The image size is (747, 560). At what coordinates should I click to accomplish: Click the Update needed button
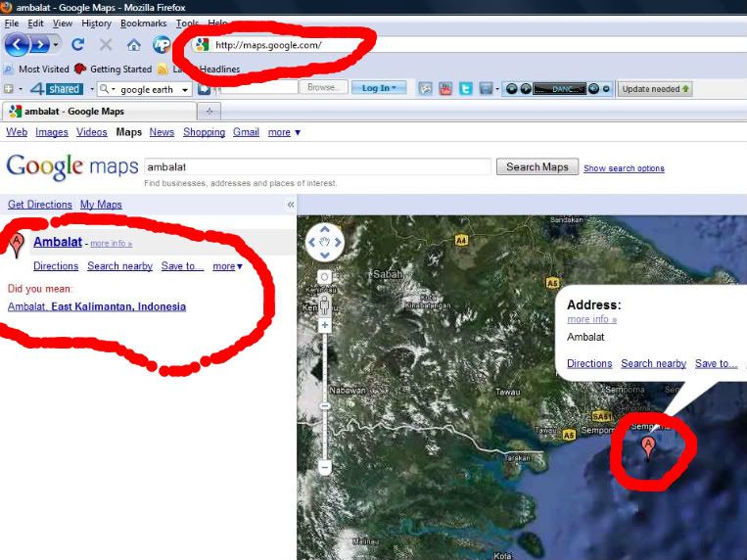tap(655, 89)
